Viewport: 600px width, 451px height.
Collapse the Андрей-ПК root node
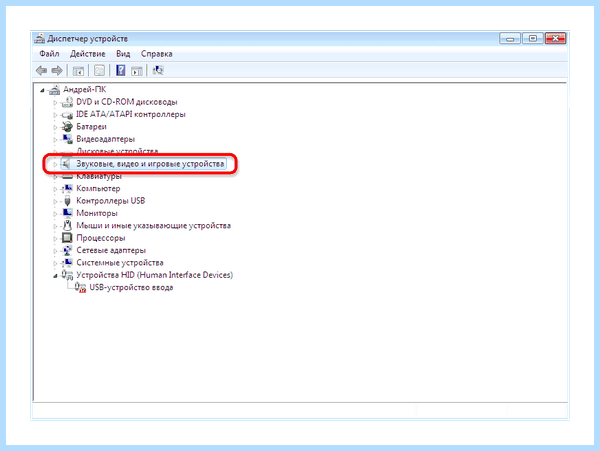[x=42, y=90]
